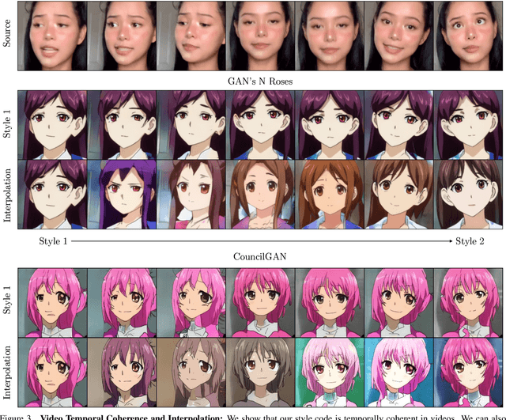This screenshot has height=420, width=506.
Task: Select CouncilGAN interpolation frame with gray-brown short hair
Action: [260, 373]
